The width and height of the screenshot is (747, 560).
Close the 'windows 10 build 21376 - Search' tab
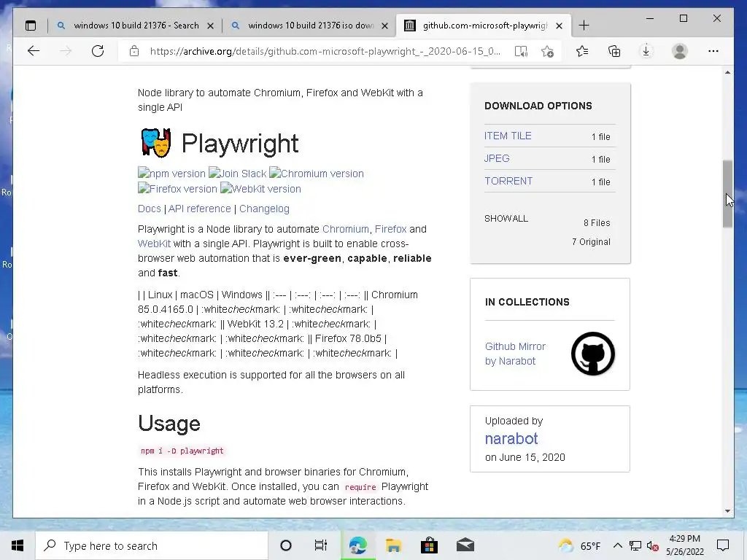coord(210,26)
